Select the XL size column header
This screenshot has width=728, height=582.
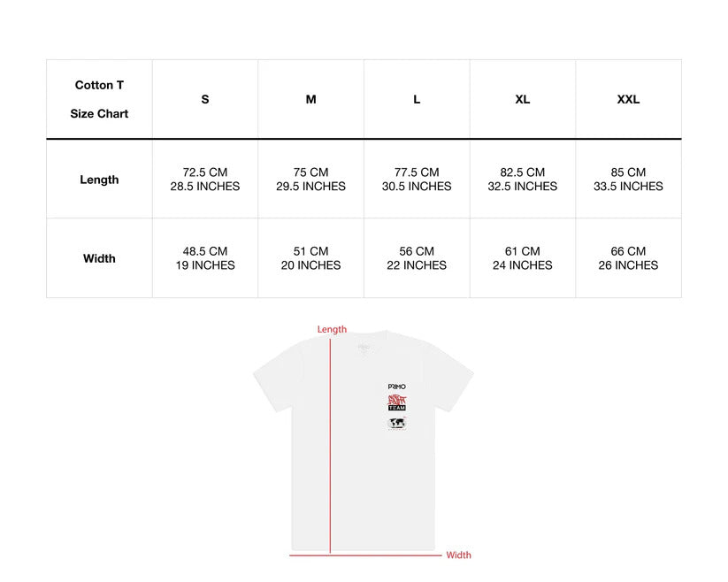(523, 99)
